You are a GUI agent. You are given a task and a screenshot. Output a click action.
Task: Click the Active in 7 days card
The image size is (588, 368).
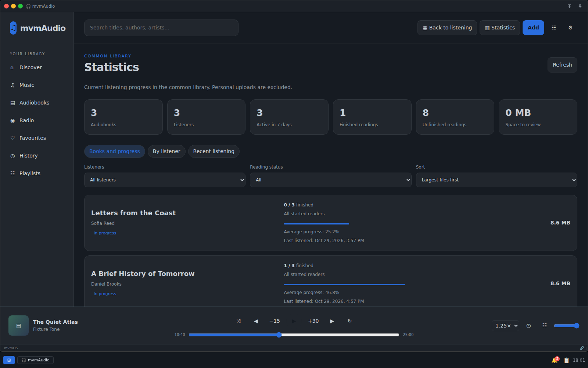pyautogui.click(x=289, y=117)
